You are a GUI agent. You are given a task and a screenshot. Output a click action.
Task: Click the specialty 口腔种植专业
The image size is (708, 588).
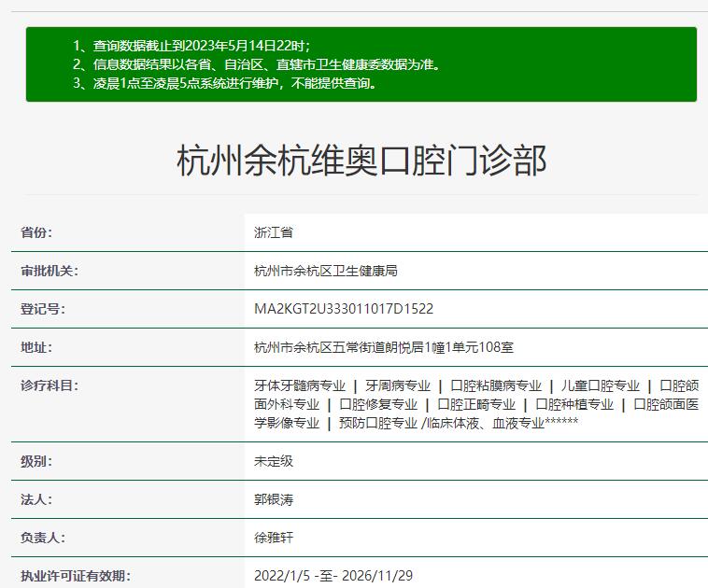[x=574, y=404]
